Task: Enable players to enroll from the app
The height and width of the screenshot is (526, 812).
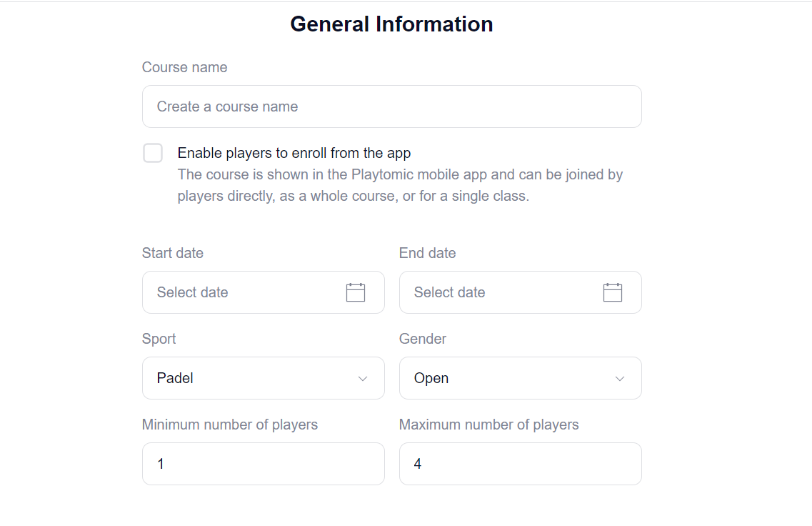Action: (x=153, y=152)
